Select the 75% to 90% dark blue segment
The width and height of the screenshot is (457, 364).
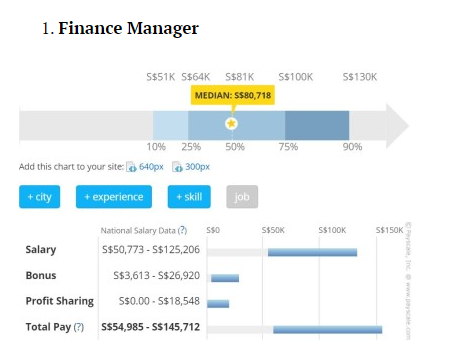(317, 125)
